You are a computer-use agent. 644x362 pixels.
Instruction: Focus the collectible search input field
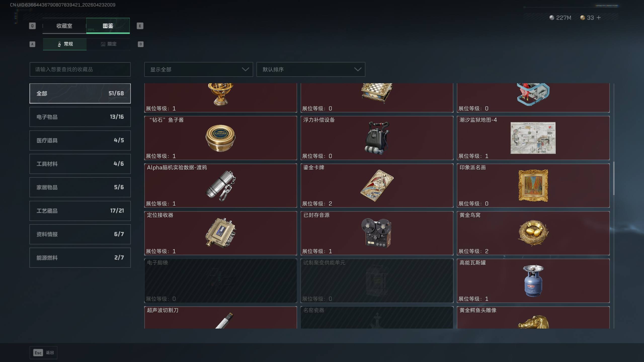pyautogui.click(x=80, y=69)
